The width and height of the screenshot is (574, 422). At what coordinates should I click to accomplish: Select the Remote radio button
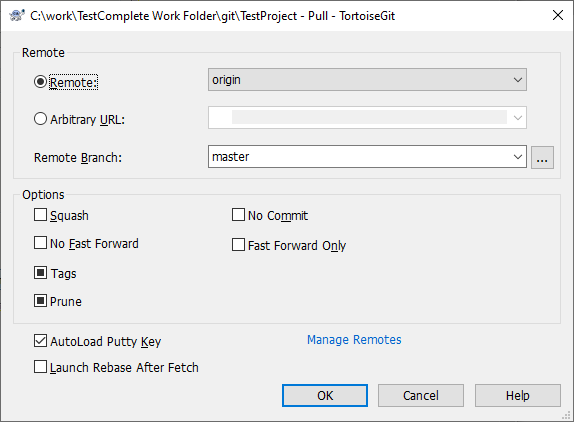pyautogui.click(x=40, y=82)
